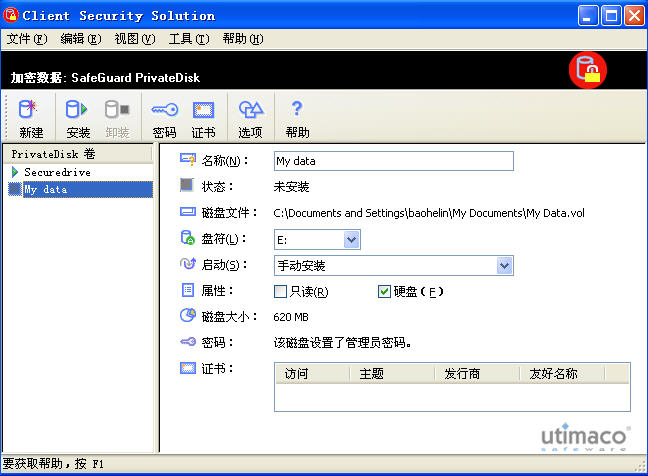The width and height of the screenshot is (648, 476).
Task: Click the Client Security Solution title bar icon
Action: click(x=10, y=15)
